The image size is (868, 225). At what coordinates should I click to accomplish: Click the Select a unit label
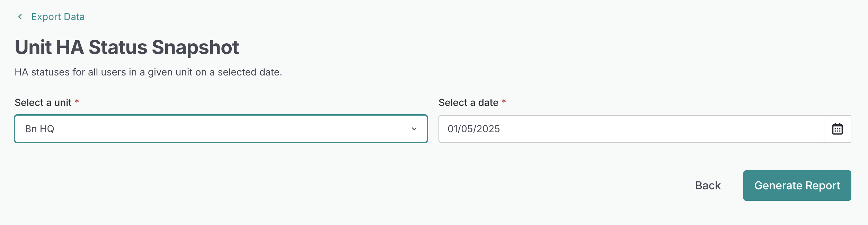click(x=43, y=102)
